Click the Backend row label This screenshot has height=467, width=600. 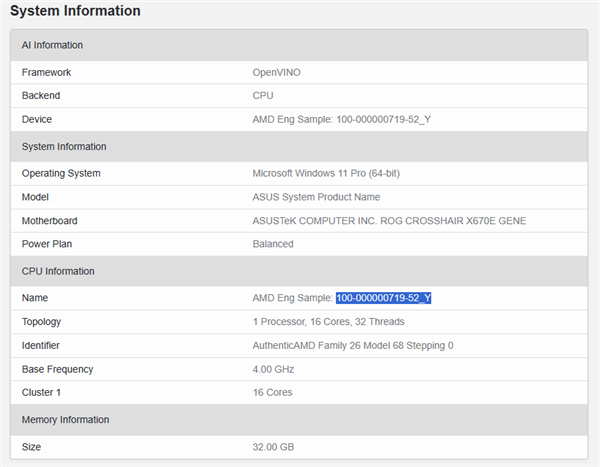(x=41, y=96)
